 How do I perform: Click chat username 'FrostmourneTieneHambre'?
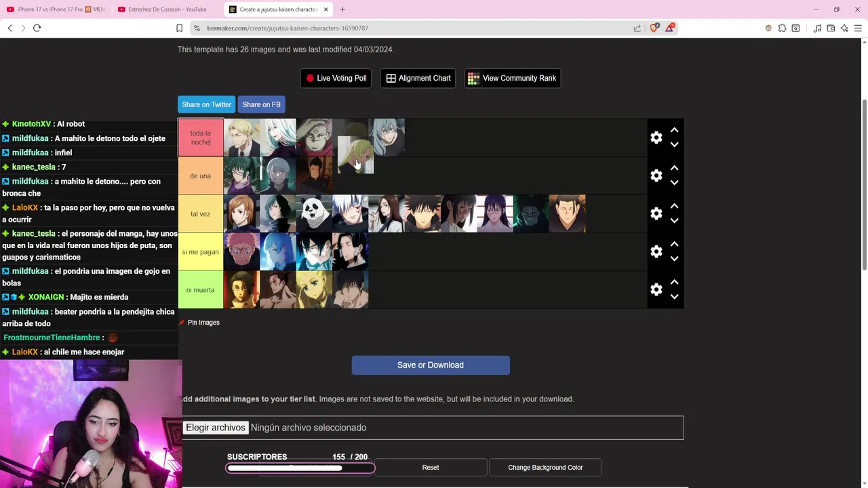[x=52, y=338]
